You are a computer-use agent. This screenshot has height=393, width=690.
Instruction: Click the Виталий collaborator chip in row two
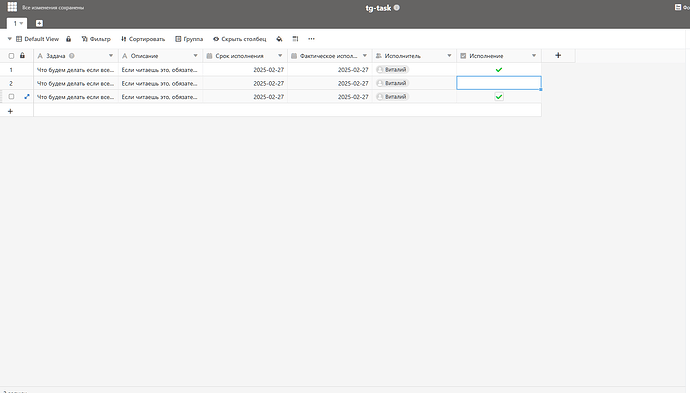coord(392,83)
